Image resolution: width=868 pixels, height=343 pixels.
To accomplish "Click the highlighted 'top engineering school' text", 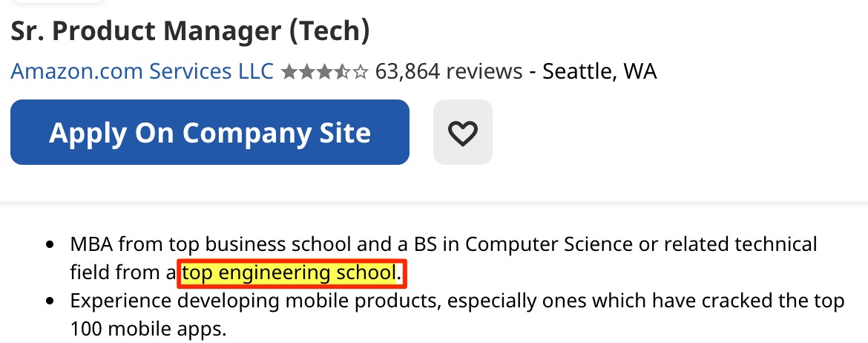I will pos(289,272).
